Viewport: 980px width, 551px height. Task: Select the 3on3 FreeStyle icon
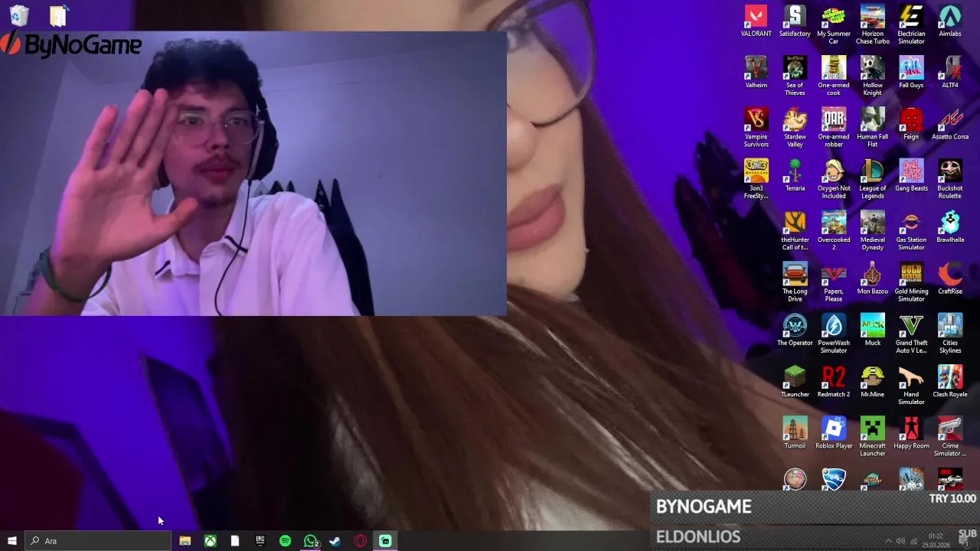coord(756,178)
